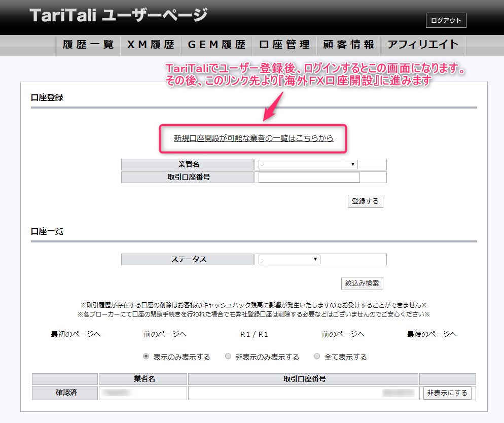
Task: Open the アフィリエイト menu tab
Action: click(x=423, y=45)
